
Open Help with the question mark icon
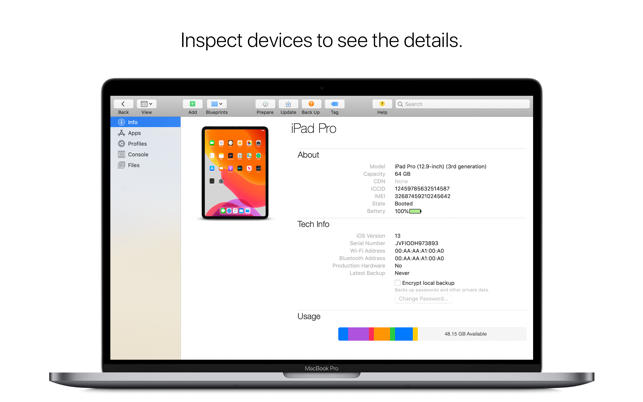click(382, 104)
